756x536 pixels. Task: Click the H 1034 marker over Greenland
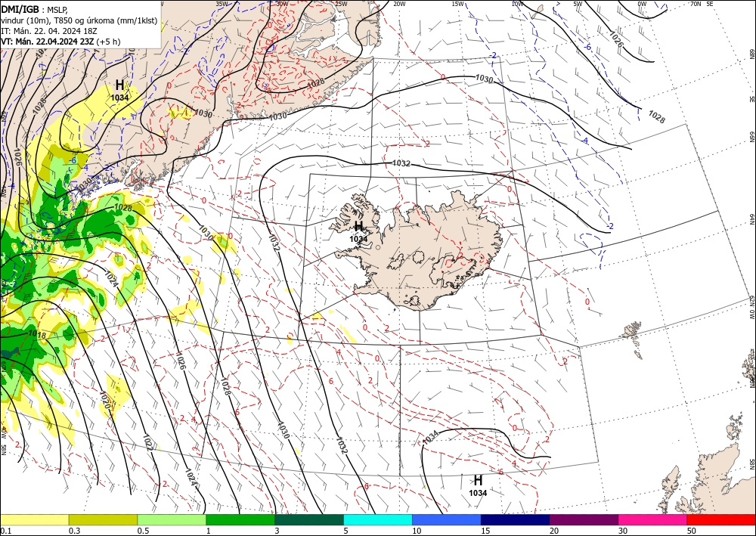click(119, 90)
